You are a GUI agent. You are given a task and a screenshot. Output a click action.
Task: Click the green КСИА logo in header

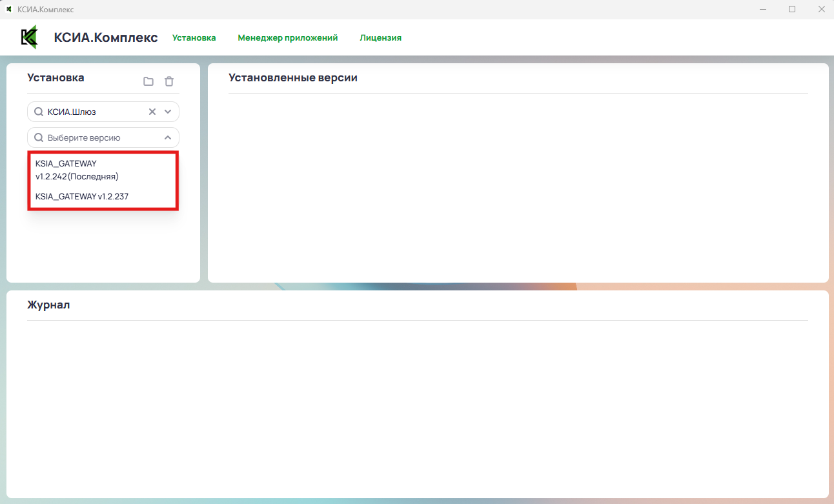(x=30, y=37)
